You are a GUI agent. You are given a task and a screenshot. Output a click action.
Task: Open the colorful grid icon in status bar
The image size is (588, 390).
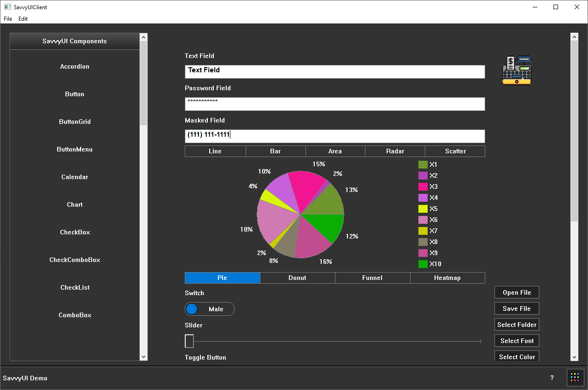click(x=575, y=377)
